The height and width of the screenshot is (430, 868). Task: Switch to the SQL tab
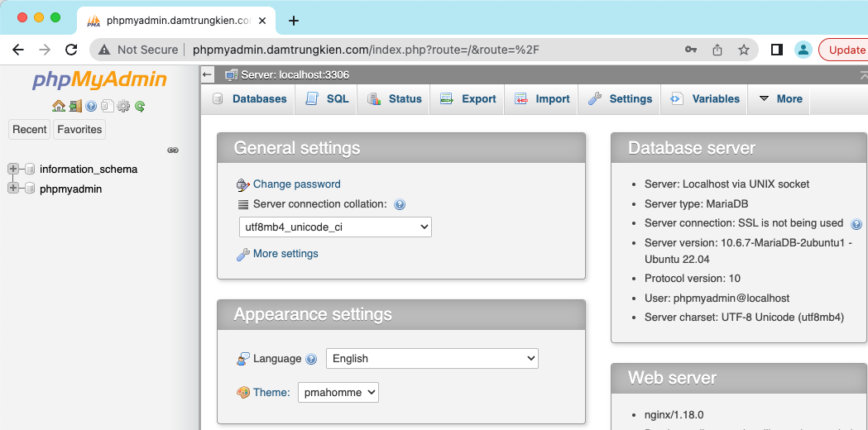[327, 99]
